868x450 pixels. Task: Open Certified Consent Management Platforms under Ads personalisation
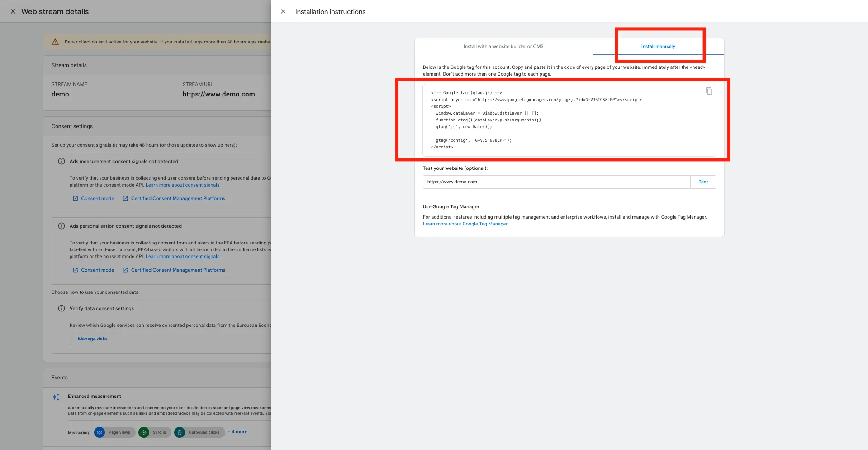(178, 270)
